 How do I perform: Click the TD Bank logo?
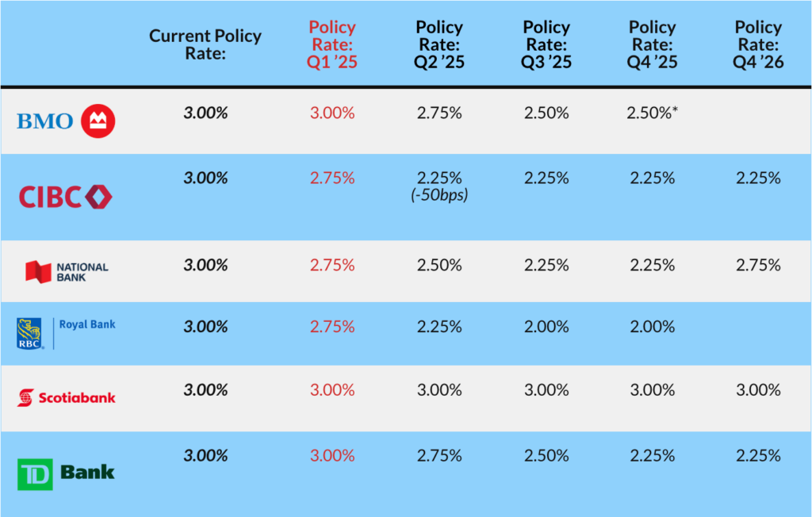tap(67, 473)
